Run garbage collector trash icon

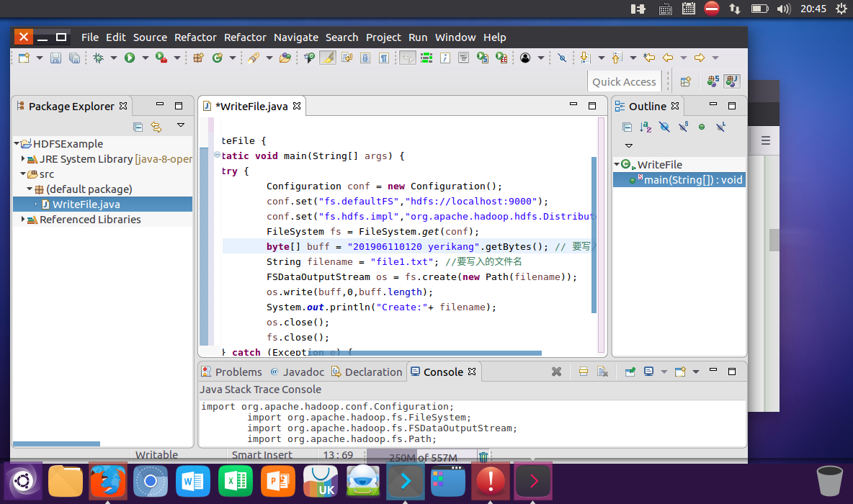coord(483,456)
